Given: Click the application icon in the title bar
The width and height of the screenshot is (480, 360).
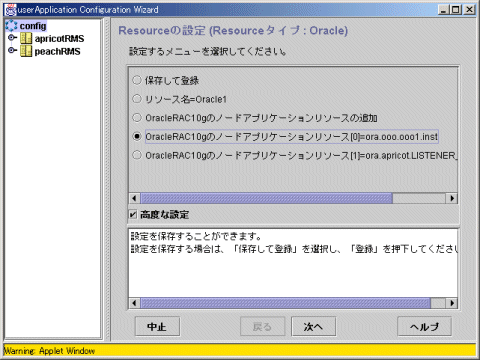Looking at the screenshot, I should [10, 10].
